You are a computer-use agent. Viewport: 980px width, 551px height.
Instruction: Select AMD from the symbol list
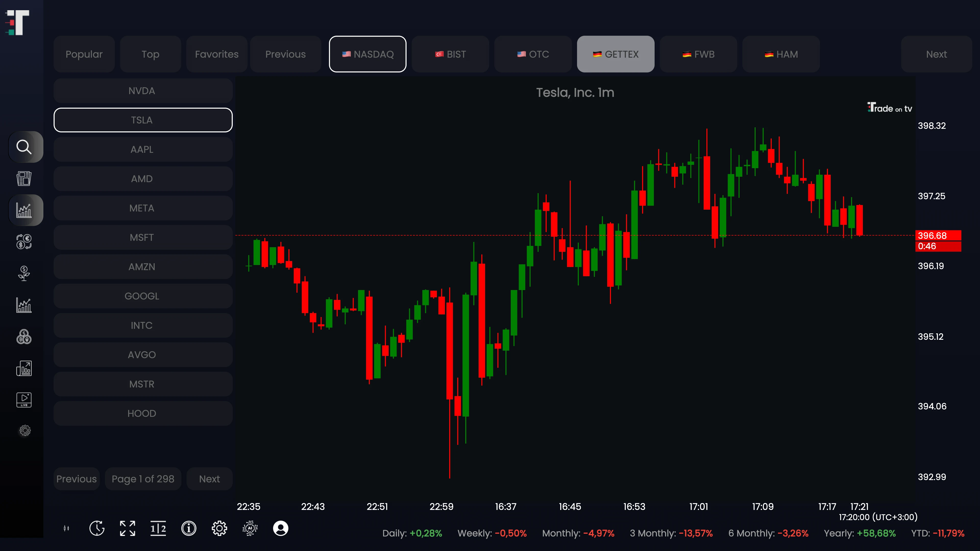[x=143, y=179]
